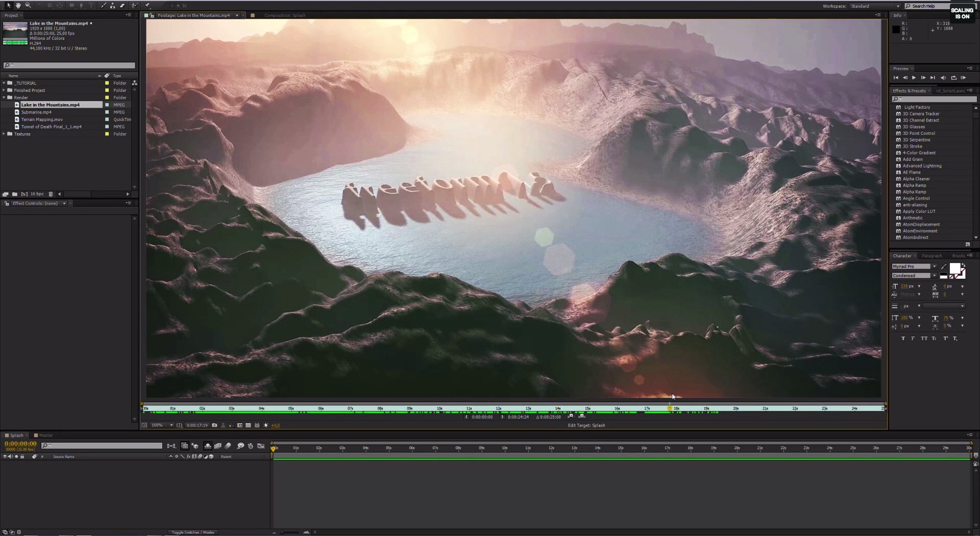This screenshot has width=980, height=536.
Task: Enable Motion Blur for timeline layers
Action: (228, 446)
